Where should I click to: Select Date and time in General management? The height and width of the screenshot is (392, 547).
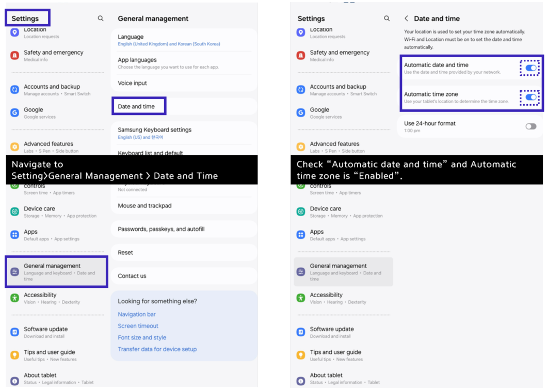click(137, 106)
